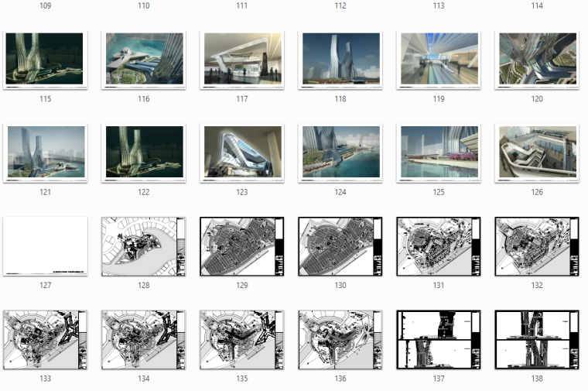Image resolution: width=588 pixels, height=391 pixels.
Task: Select page 115 night towers thumbnail
Action: [46, 60]
